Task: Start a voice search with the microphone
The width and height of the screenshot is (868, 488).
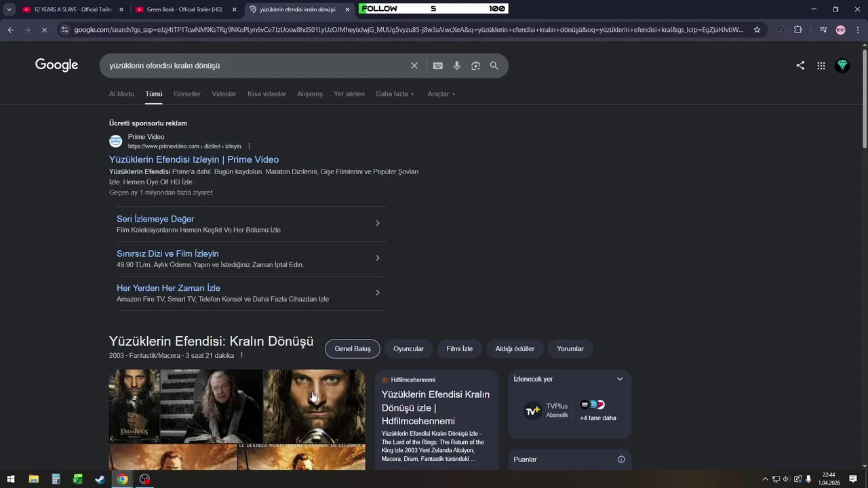Action: [x=457, y=66]
